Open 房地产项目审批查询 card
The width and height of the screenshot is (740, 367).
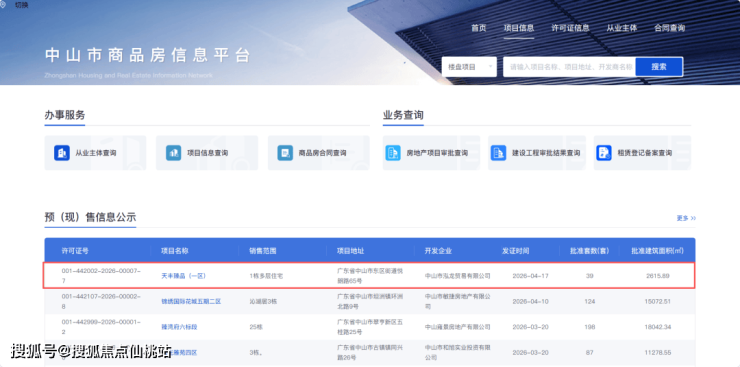(431, 153)
